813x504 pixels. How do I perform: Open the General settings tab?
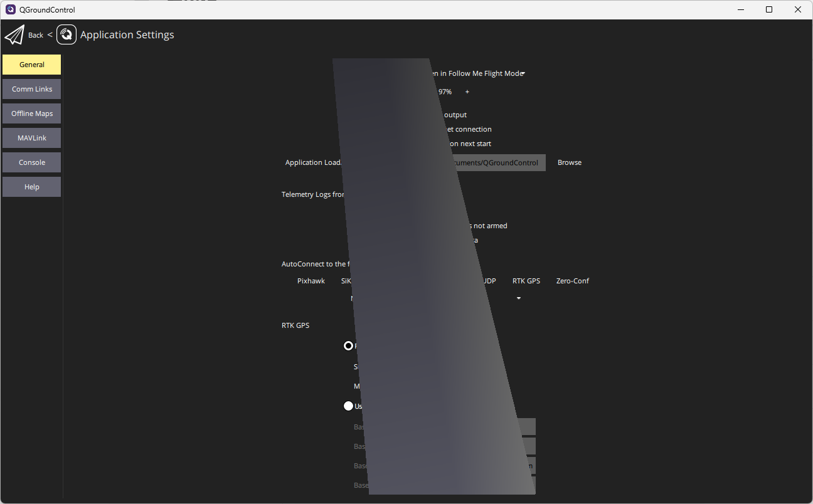click(31, 65)
